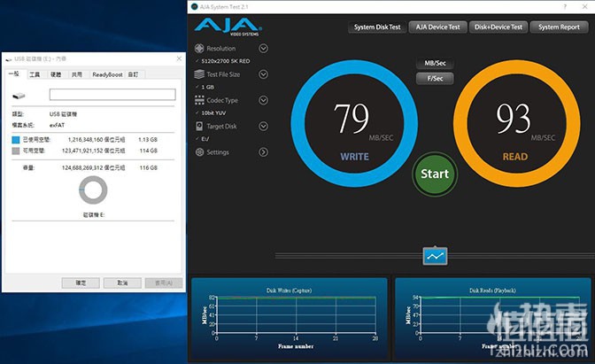Click the help question mark in AJA window

pos(565,6)
